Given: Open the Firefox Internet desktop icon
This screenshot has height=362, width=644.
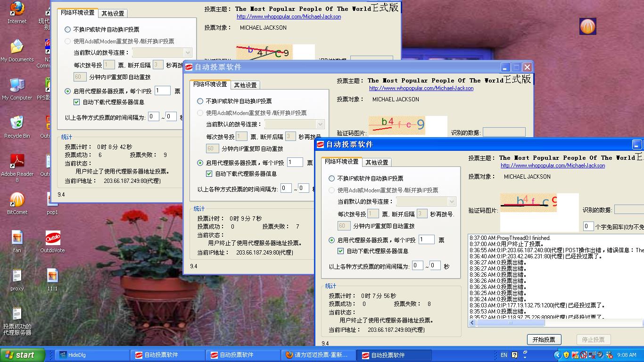Looking at the screenshot, I should (x=17, y=9).
